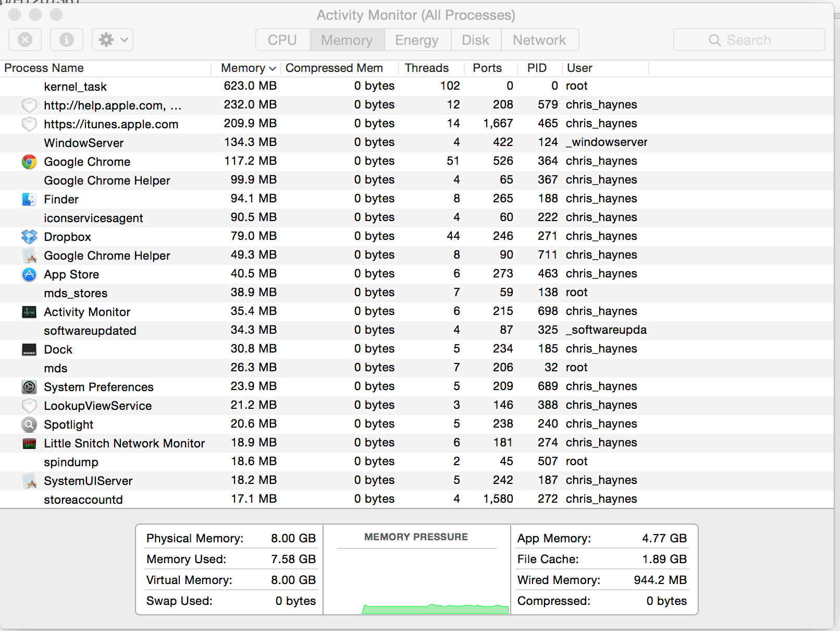
Task: Select the Google Chrome icon in process list
Action: (x=29, y=162)
